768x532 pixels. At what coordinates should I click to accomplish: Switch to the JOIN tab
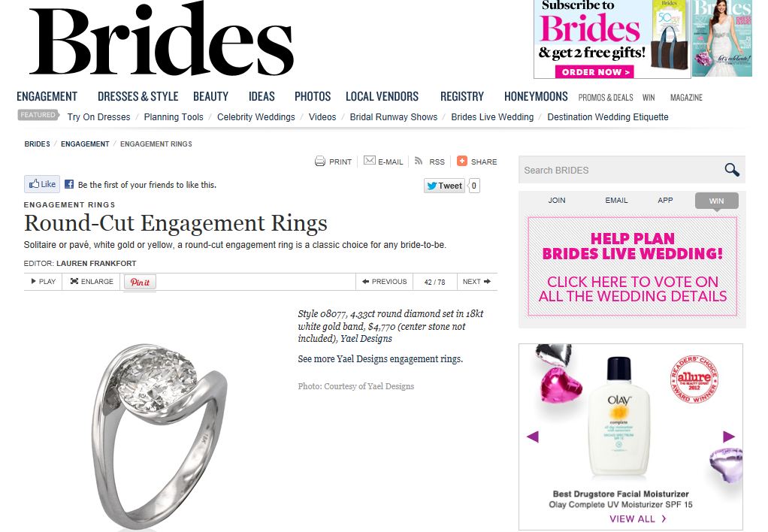pyautogui.click(x=556, y=201)
